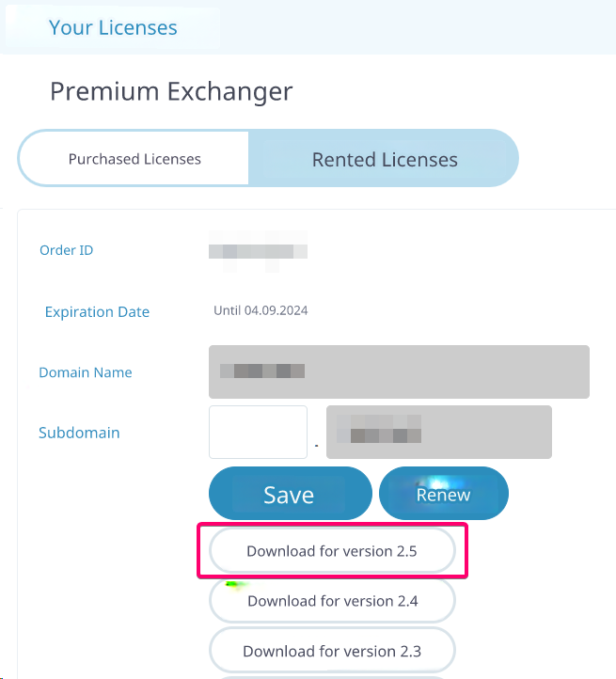Click the Renew button

tap(443, 494)
